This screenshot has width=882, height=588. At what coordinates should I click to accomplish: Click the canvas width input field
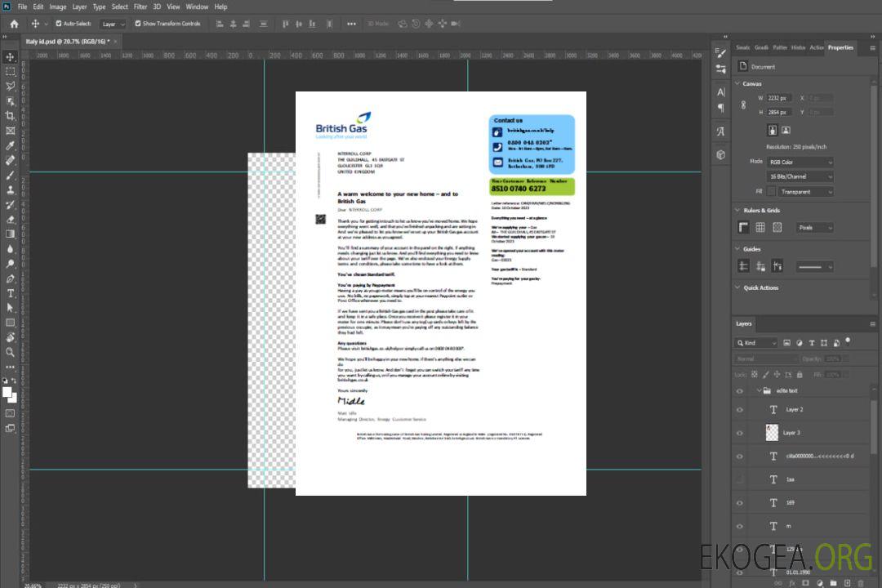coord(779,98)
